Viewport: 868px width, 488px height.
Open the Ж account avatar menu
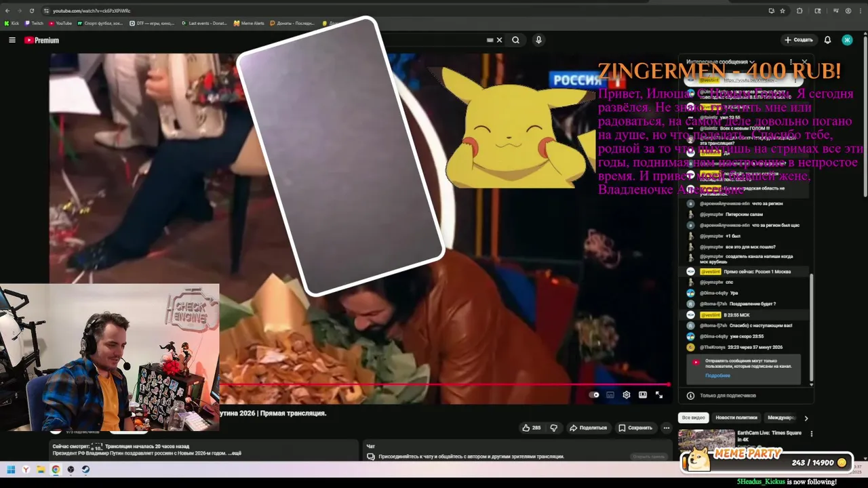click(847, 40)
